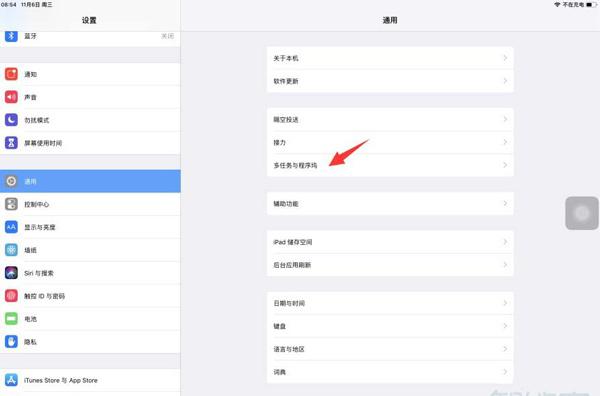Check Wi-Fi icon in status bar
This screenshot has width=600, height=396.
(x=557, y=5)
